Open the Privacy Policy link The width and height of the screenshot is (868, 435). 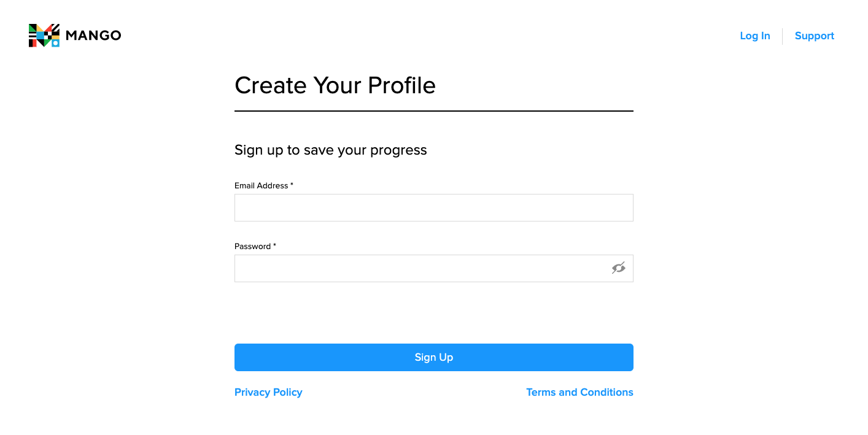pyautogui.click(x=268, y=392)
